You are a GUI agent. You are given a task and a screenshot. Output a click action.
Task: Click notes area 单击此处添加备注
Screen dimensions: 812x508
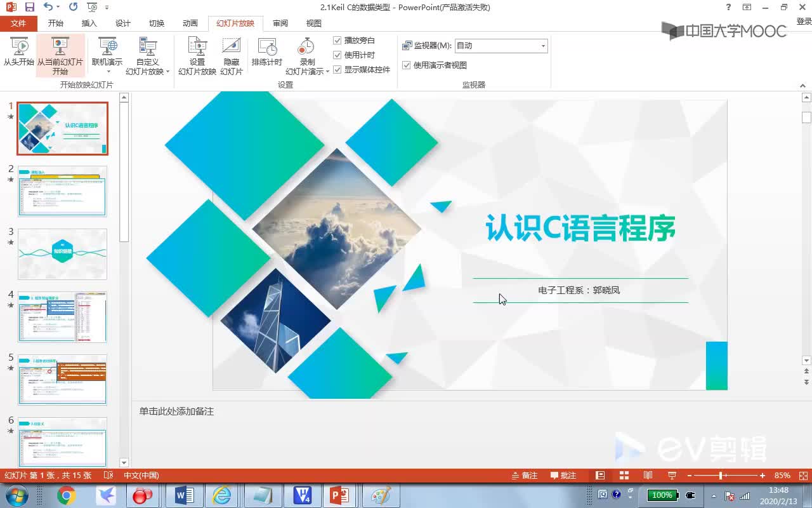click(176, 411)
